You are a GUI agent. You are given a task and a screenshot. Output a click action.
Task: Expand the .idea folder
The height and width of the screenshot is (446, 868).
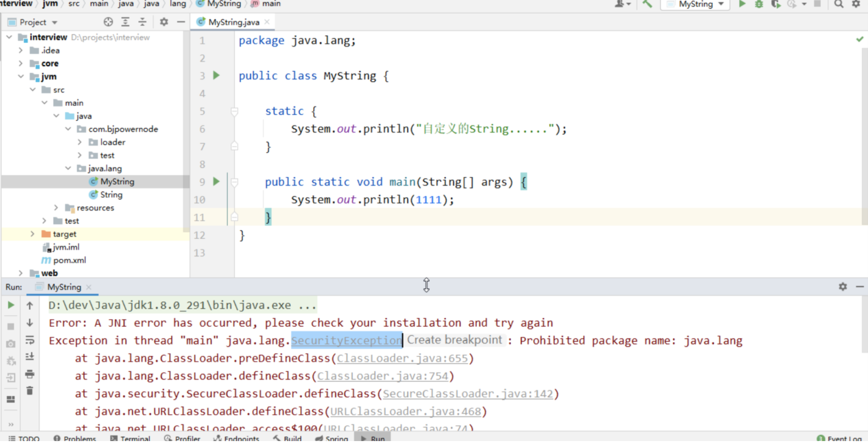pyautogui.click(x=21, y=50)
